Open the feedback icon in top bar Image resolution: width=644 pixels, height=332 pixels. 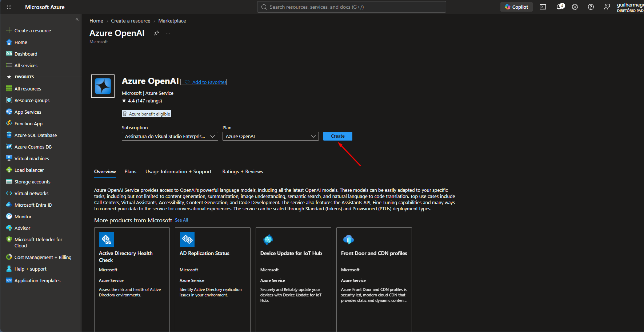point(607,7)
